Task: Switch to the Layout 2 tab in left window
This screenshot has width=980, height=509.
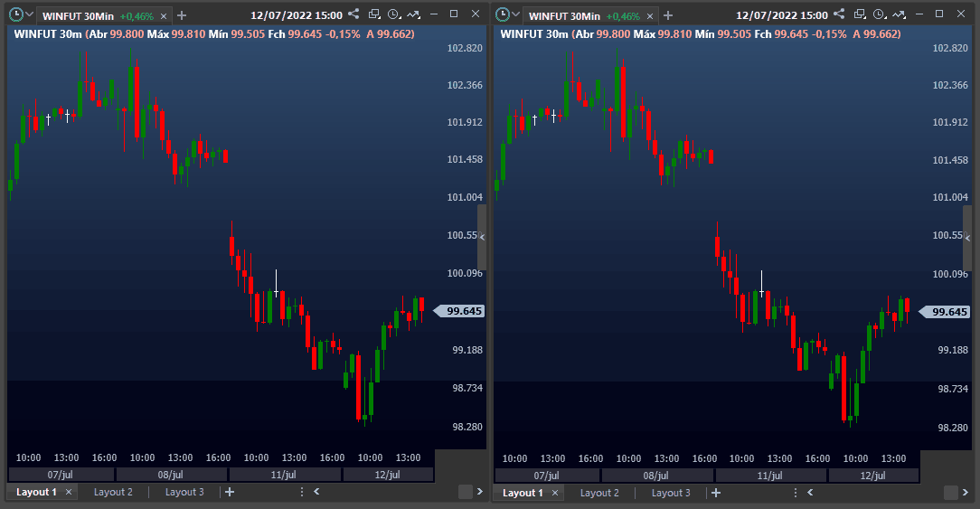Action: pyautogui.click(x=113, y=492)
